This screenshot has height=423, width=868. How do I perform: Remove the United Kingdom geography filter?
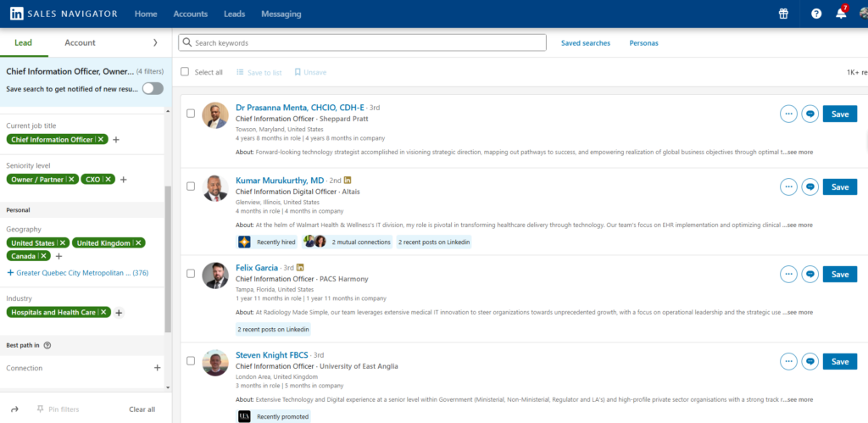pos(138,243)
